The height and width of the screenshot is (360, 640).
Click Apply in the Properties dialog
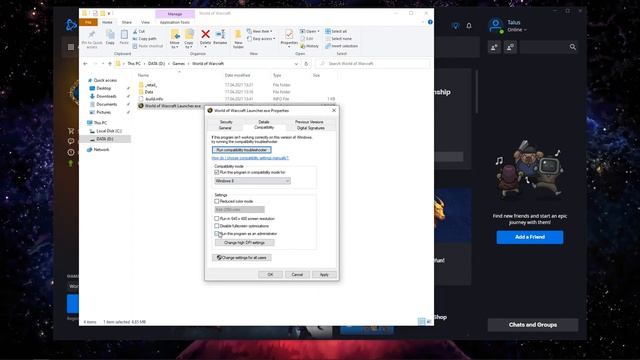point(324,275)
